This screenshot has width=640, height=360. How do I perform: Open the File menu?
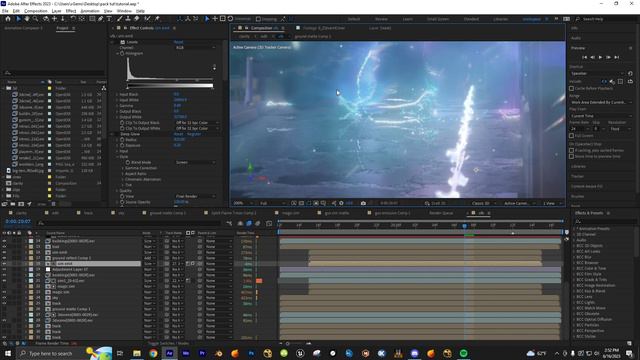5,11
